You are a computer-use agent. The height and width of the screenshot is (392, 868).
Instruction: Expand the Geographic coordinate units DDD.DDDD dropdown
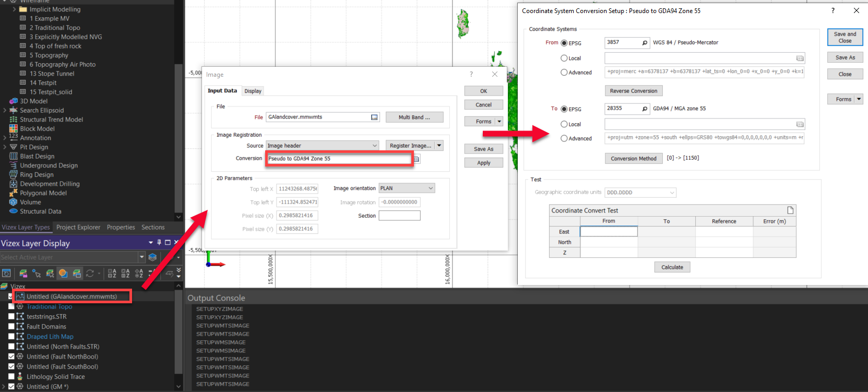click(x=671, y=193)
